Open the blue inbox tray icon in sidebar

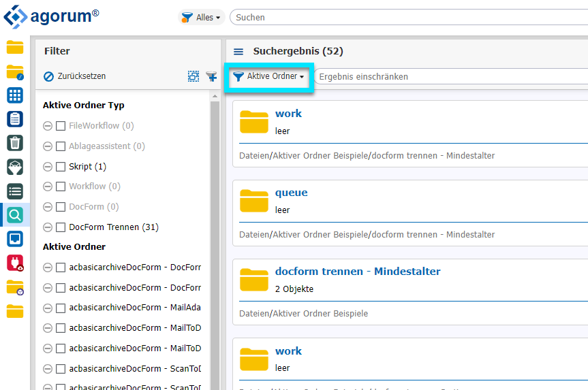15,239
